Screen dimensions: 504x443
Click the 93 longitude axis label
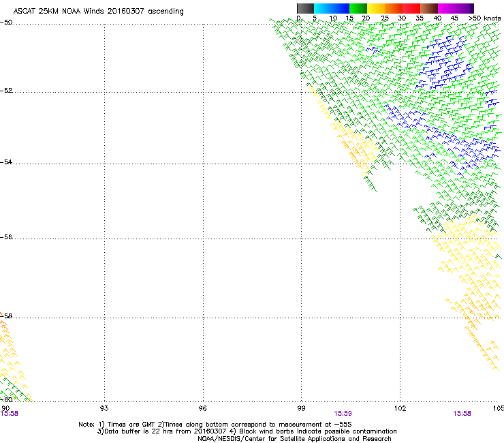[104, 408]
